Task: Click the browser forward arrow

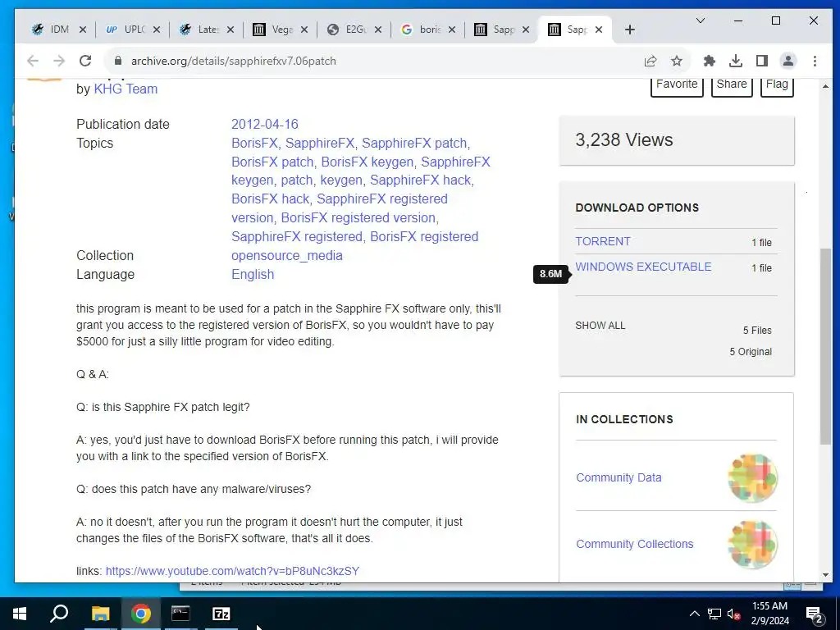Action: pyautogui.click(x=59, y=61)
